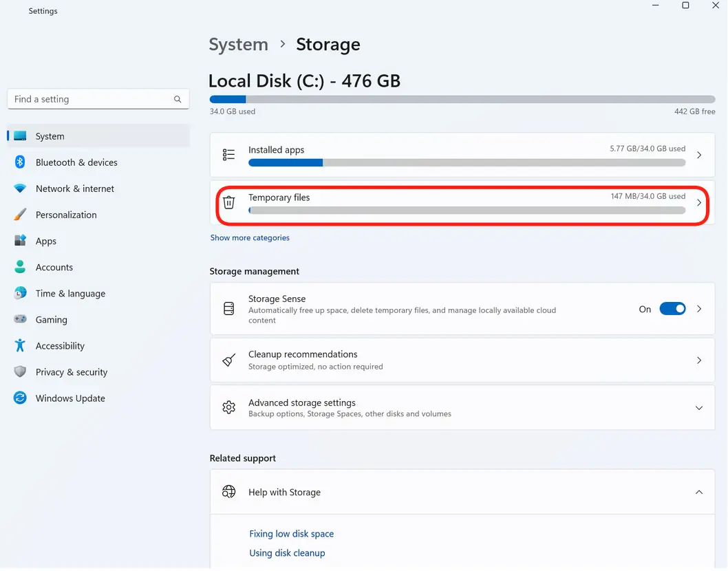The width and height of the screenshot is (728, 571).
Task: Click the Help with Storage globe icon
Action: (x=229, y=492)
